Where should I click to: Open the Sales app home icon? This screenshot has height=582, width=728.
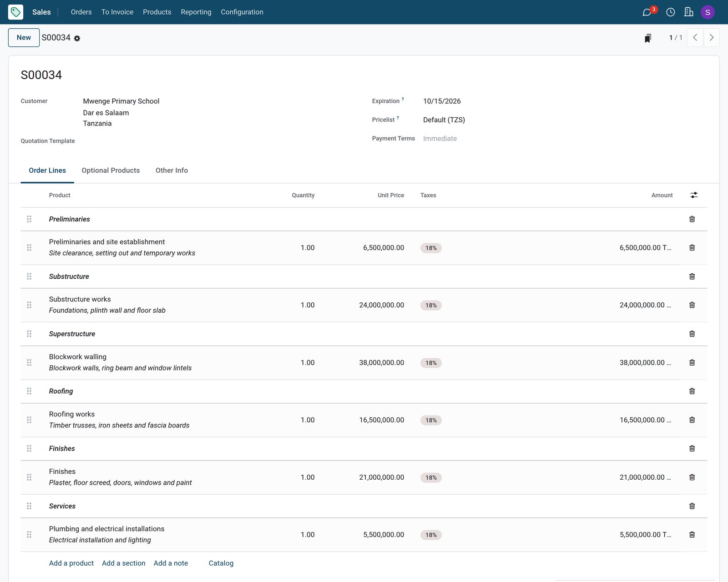point(15,12)
